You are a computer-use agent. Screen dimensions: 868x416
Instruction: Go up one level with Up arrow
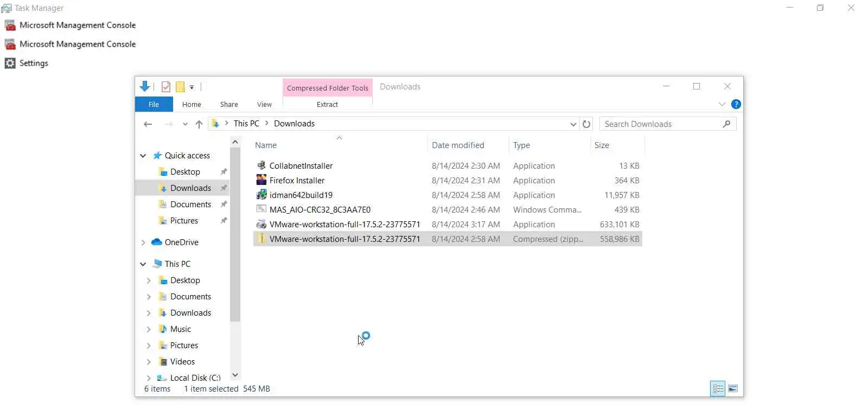[x=199, y=124]
